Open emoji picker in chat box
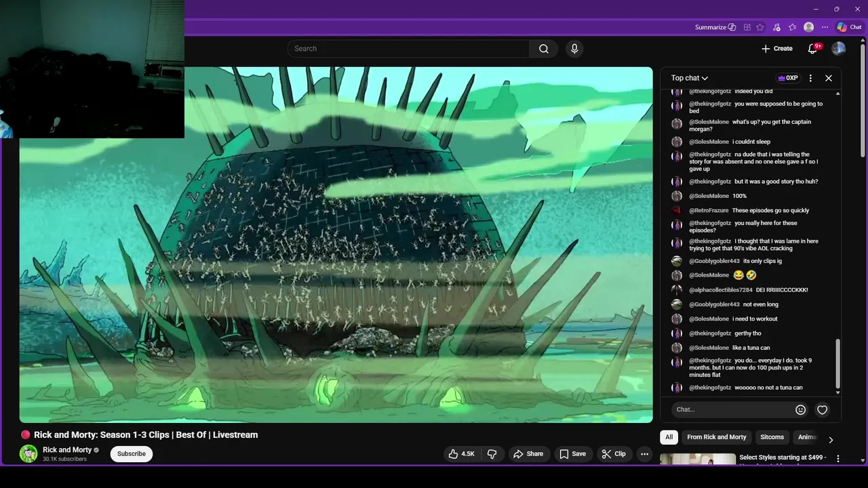 click(x=801, y=409)
